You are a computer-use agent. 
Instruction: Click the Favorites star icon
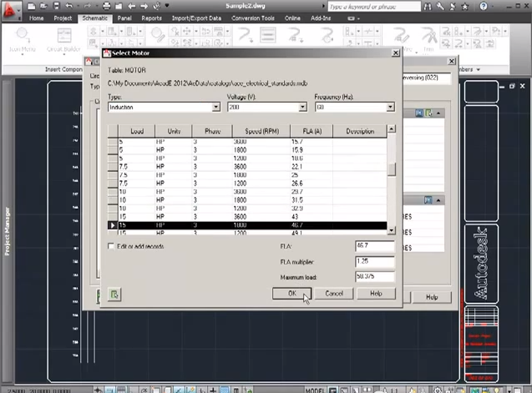(465, 6)
